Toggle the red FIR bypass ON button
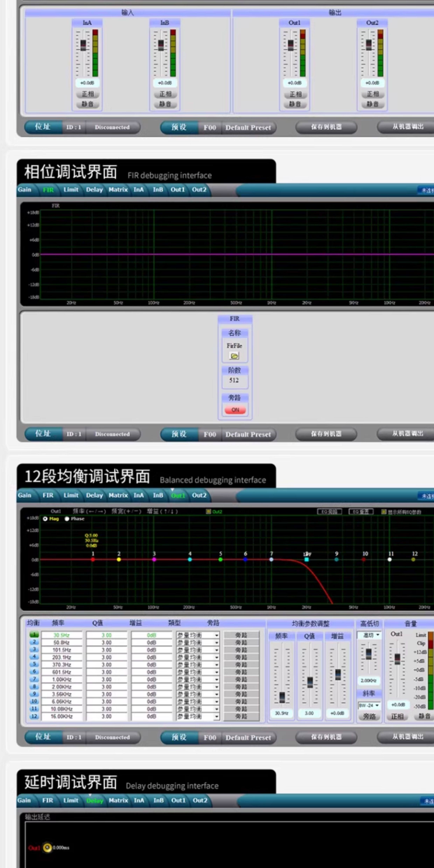This screenshot has width=434, height=868. [235, 410]
